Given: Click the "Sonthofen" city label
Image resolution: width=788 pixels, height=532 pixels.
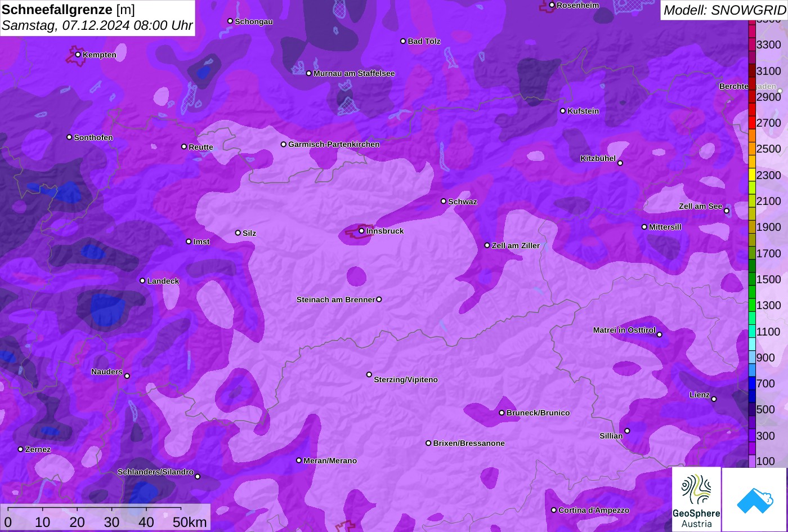Looking at the screenshot, I should (93, 137).
